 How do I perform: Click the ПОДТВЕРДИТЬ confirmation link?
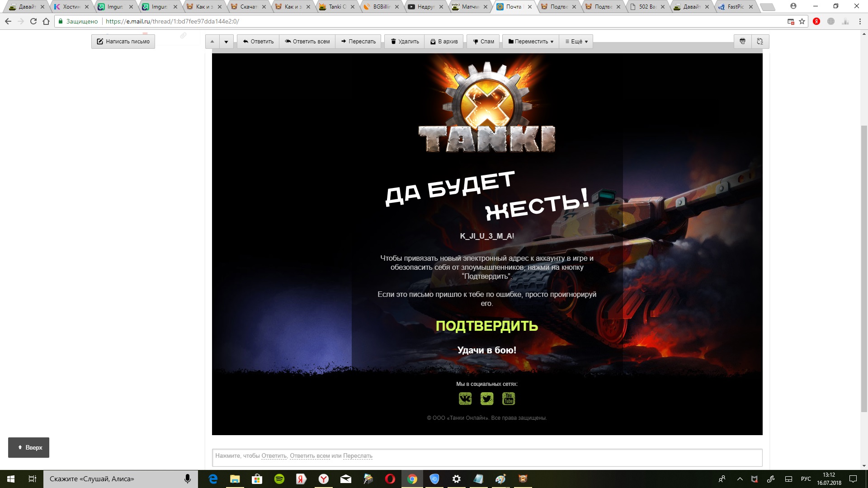coord(487,326)
